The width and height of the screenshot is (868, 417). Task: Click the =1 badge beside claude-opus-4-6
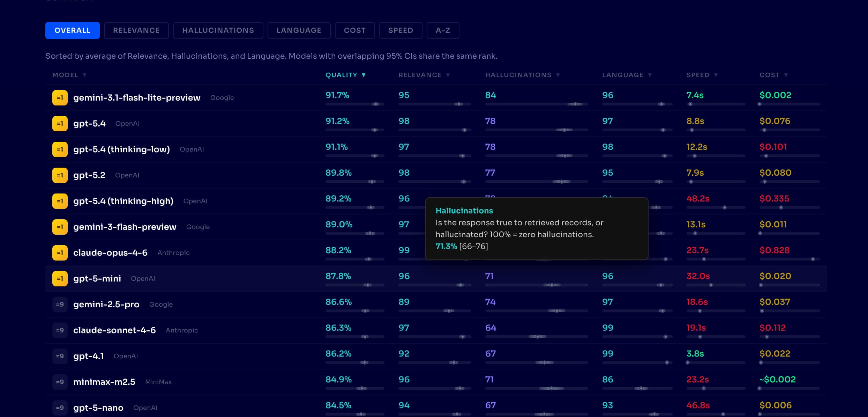pos(60,253)
